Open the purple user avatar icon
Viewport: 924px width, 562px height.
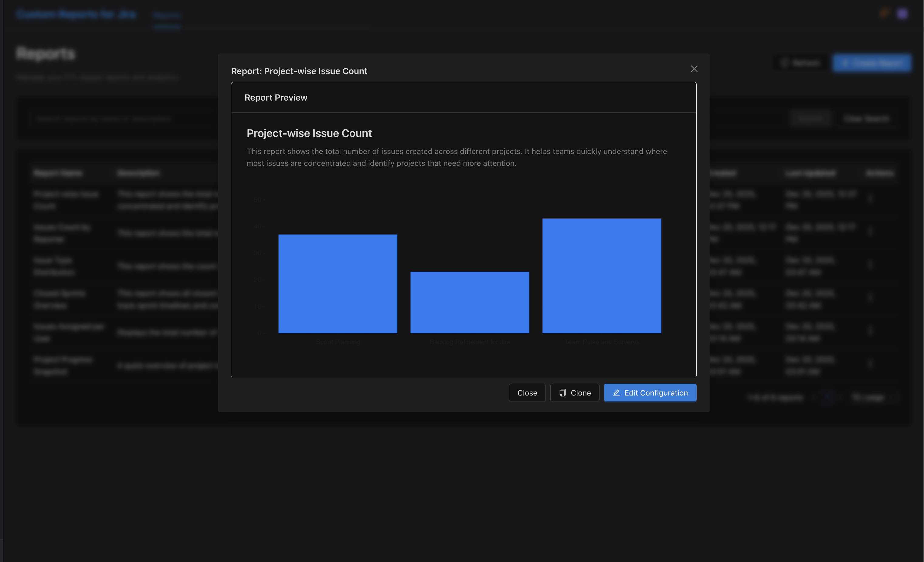[902, 14]
